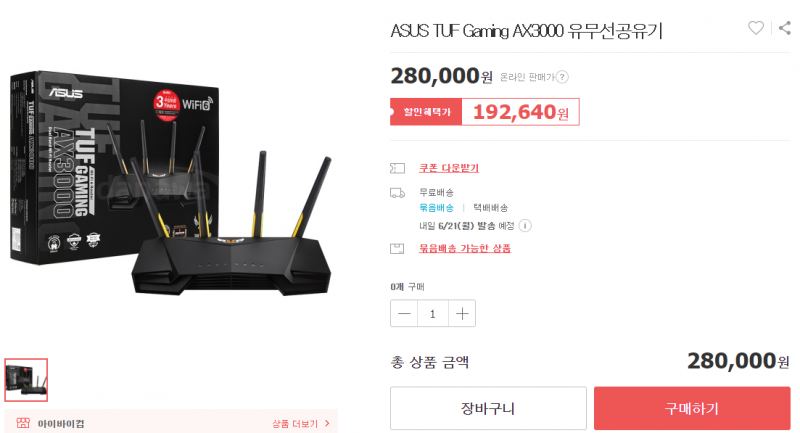Click the shipping date info icon
The width and height of the screenshot is (800, 433).
click(525, 225)
